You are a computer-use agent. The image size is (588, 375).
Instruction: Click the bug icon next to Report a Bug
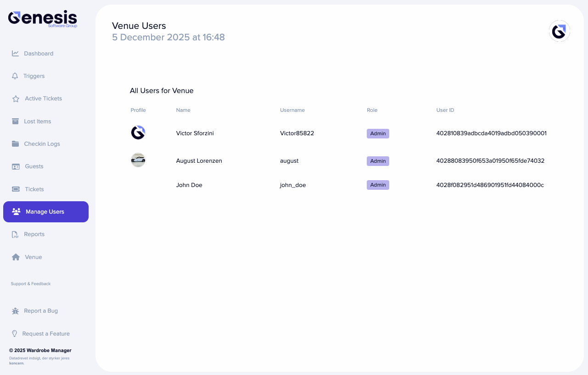[x=15, y=310]
